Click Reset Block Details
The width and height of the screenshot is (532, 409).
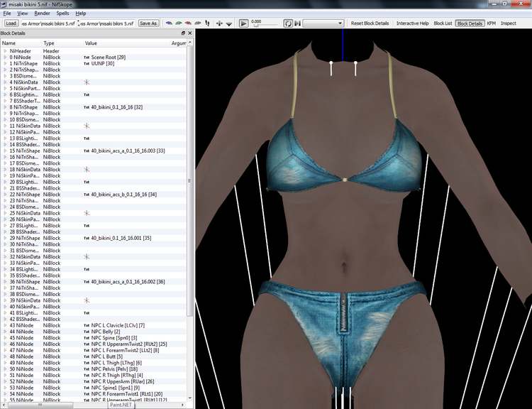pos(370,23)
